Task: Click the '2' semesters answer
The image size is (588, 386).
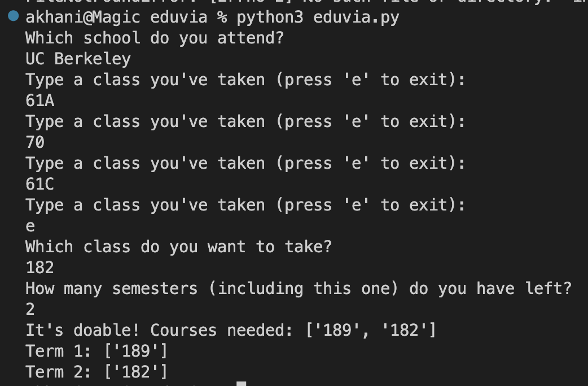Action: tap(30, 309)
